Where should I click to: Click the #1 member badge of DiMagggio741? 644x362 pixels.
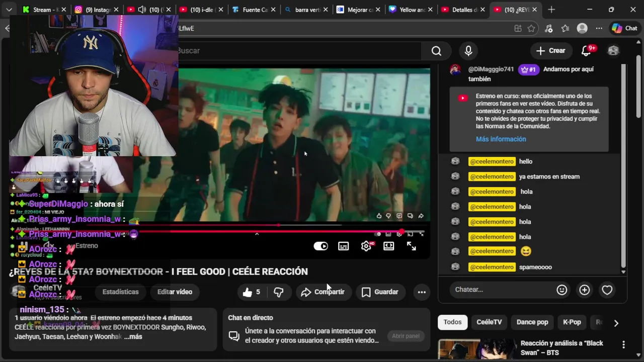(528, 69)
